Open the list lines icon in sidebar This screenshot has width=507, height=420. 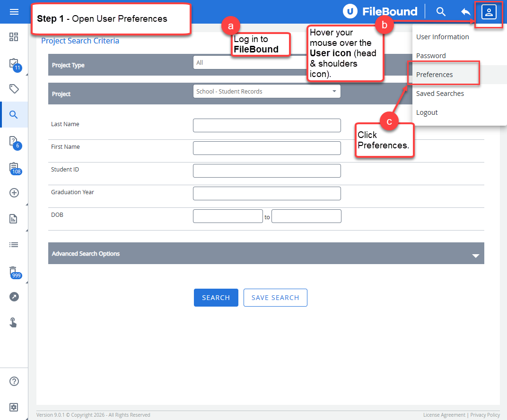pyautogui.click(x=14, y=245)
